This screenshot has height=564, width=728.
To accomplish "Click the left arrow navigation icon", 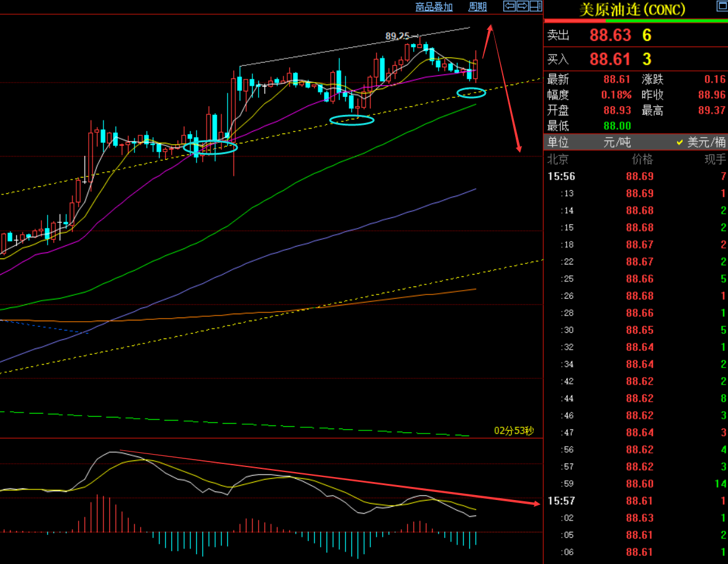I will (x=510, y=6).
